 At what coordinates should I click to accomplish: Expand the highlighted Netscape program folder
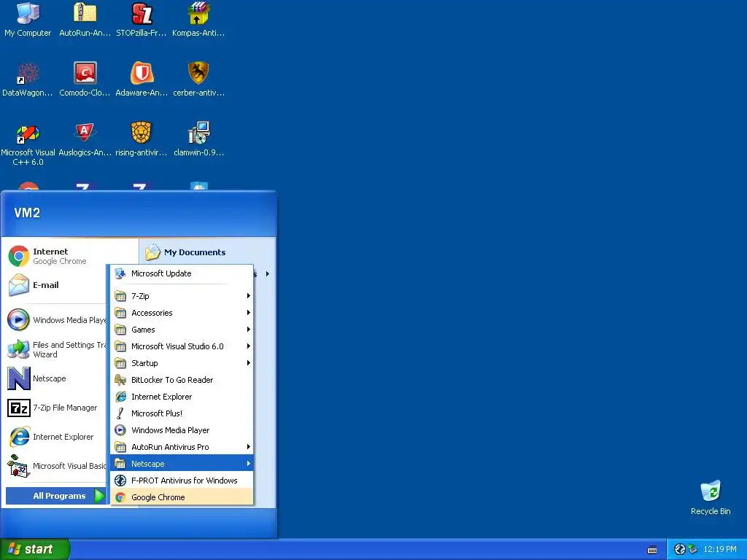click(182, 463)
